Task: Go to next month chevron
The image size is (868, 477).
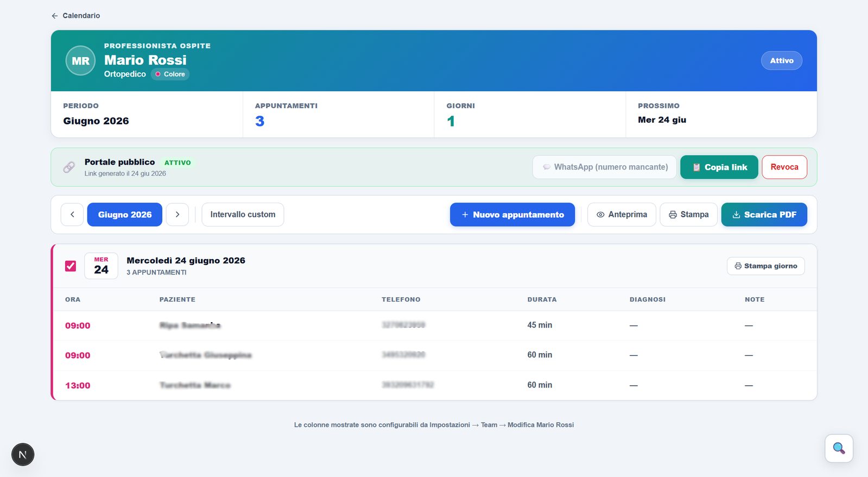Action: pyautogui.click(x=178, y=215)
